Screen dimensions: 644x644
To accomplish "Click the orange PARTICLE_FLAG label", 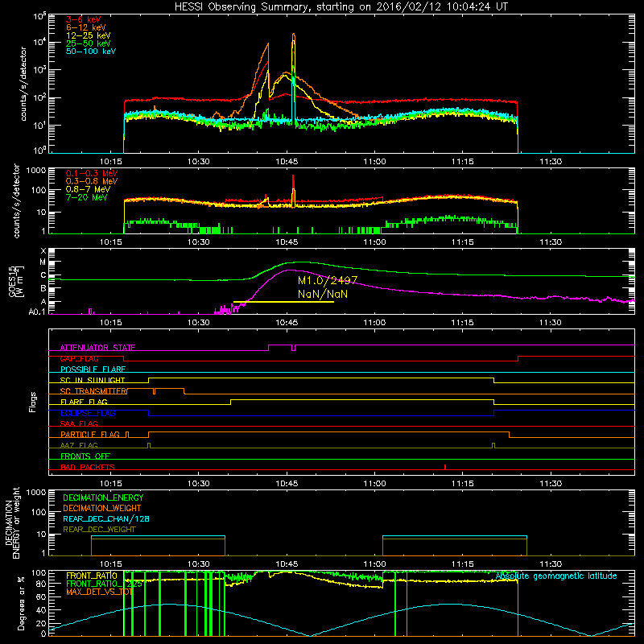I will click(90, 434).
